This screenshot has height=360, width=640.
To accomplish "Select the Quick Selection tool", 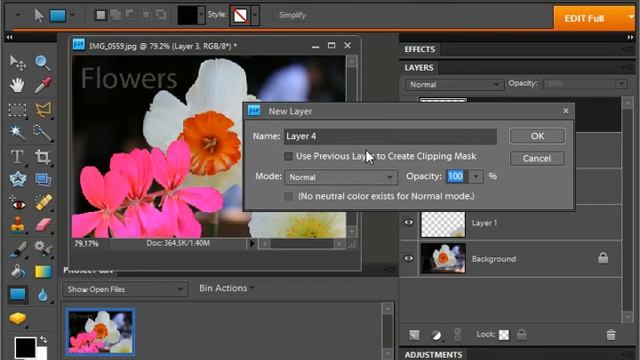I will pos(42,132).
